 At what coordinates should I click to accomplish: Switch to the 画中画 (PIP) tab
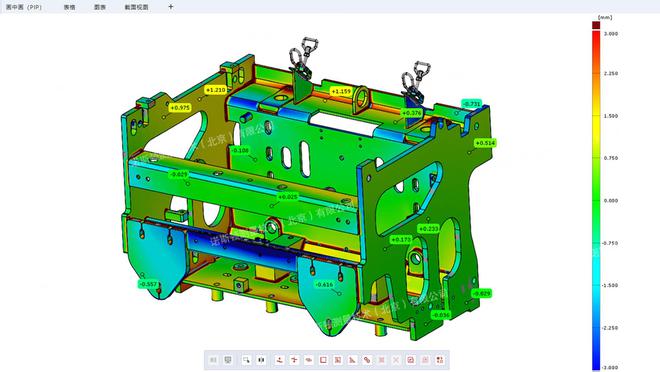(x=24, y=7)
